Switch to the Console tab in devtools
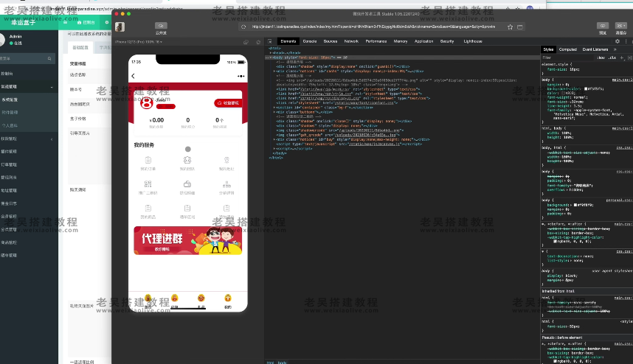 pyautogui.click(x=310, y=41)
